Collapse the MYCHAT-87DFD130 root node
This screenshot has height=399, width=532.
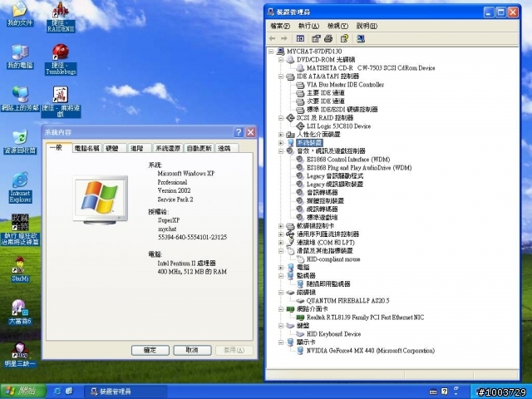271,52
